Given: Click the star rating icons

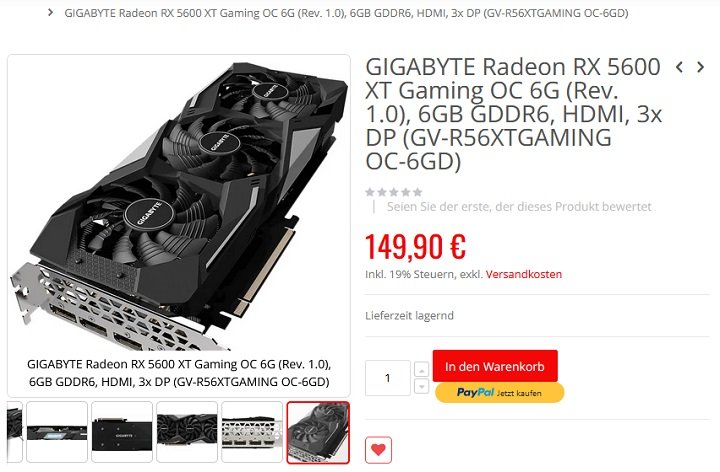Looking at the screenshot, I should 394,192.
